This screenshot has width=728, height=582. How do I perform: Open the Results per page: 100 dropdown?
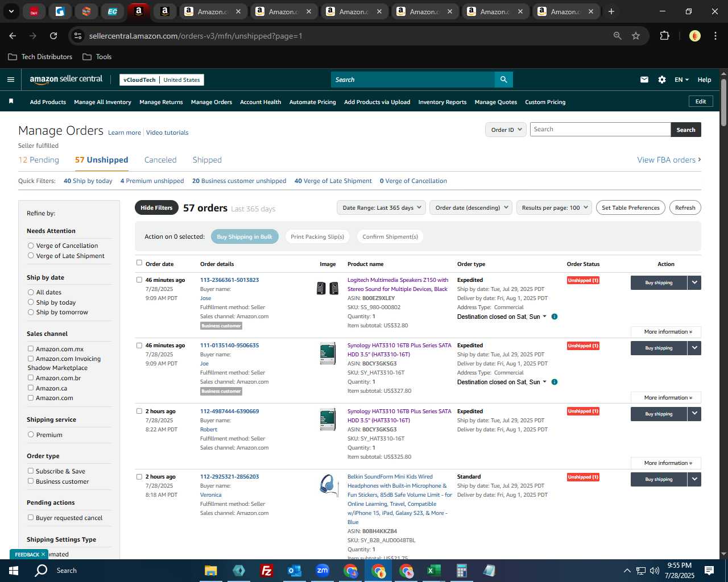[x=554, y=207]
